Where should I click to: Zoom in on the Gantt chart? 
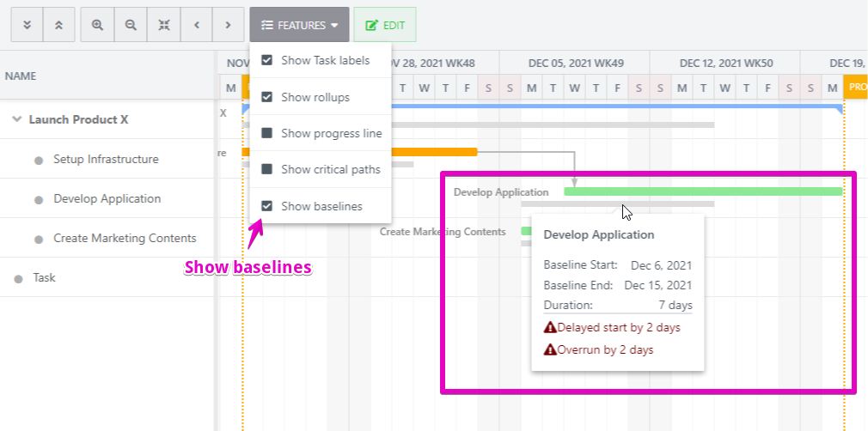pos(97,26)
